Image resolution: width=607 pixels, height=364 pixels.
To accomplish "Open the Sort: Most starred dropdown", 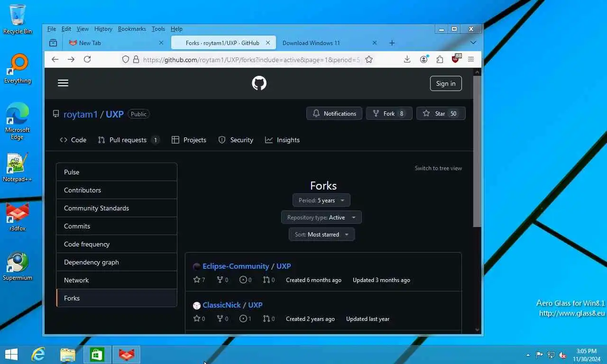I will 322,235.
